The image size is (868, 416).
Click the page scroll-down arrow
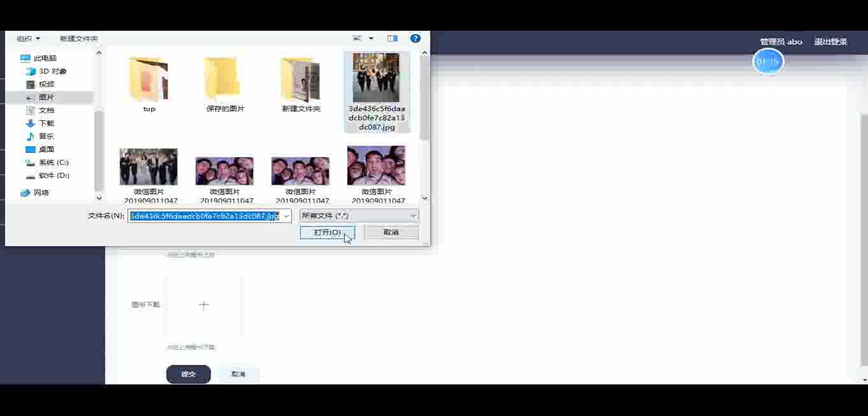tap(864, 380)
